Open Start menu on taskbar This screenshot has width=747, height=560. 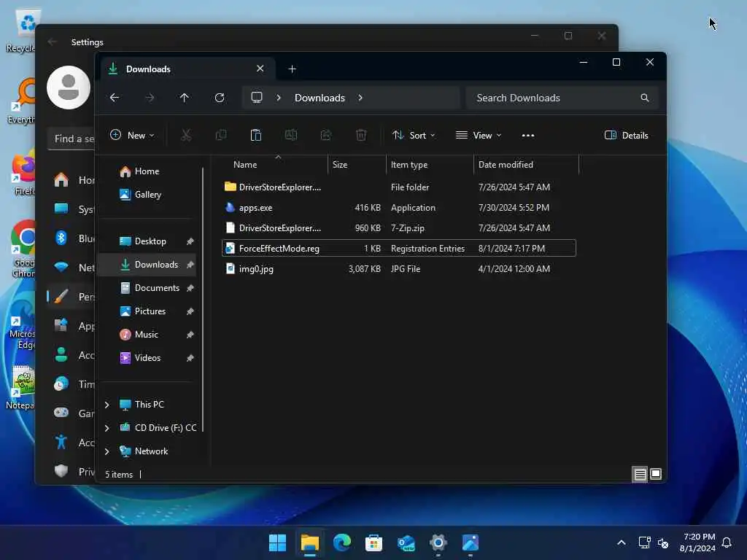pos(277,542)
